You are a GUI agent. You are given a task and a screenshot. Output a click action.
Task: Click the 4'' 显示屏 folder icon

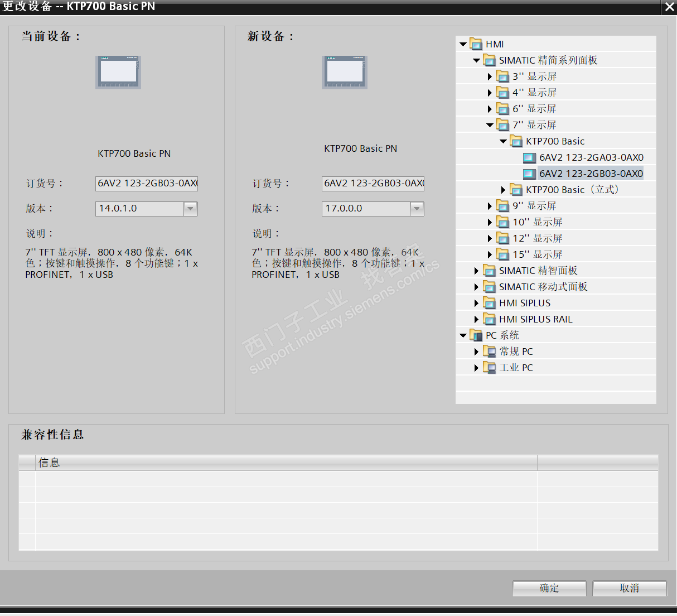tap(502, 93)
